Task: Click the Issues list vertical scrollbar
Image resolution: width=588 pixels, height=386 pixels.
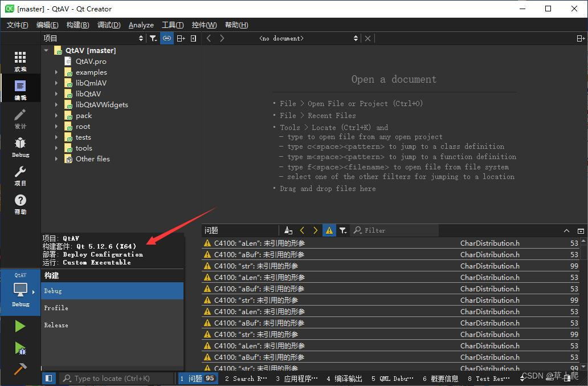Action: 583,304
